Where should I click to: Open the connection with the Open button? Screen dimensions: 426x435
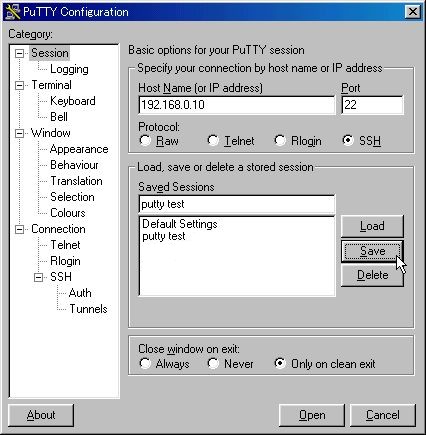coord(312,415)
